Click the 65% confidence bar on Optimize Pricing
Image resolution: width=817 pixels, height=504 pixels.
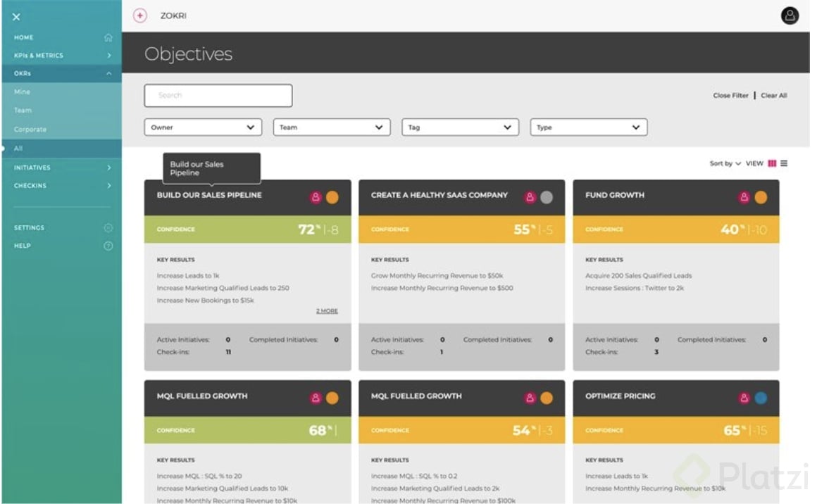[x=676, y=430]
